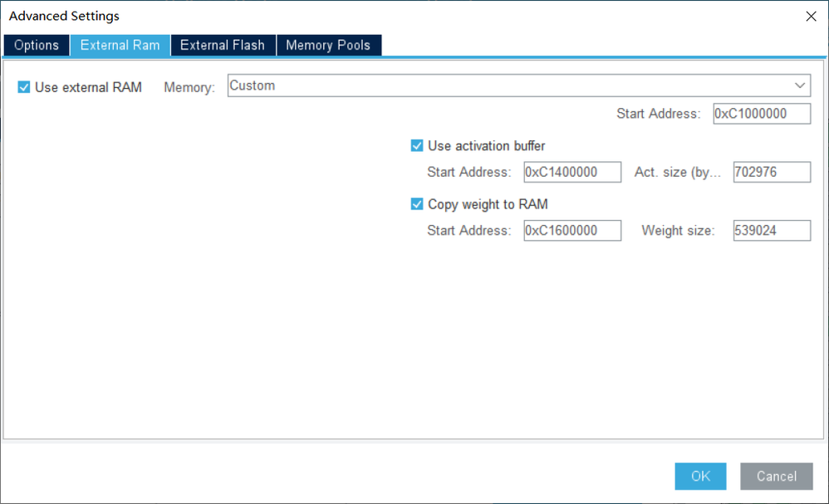Dismiss the dialog with Cancel

click(776, 476)
